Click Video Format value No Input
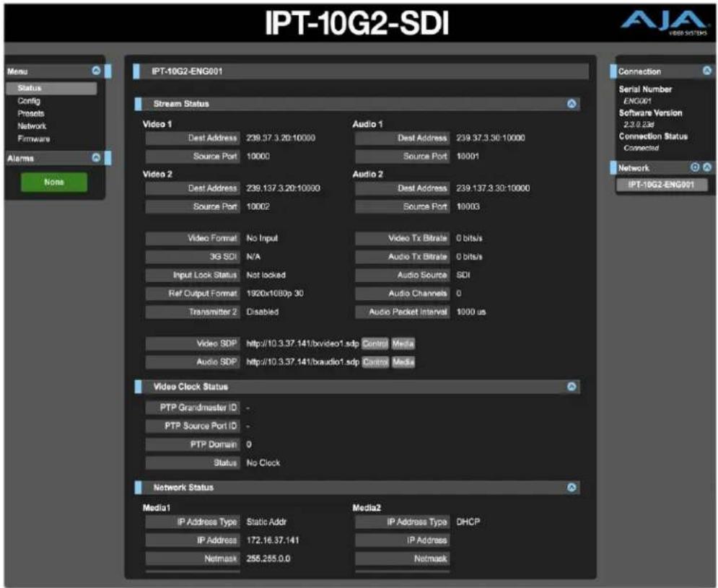718x588 pixels. [262, 238]
